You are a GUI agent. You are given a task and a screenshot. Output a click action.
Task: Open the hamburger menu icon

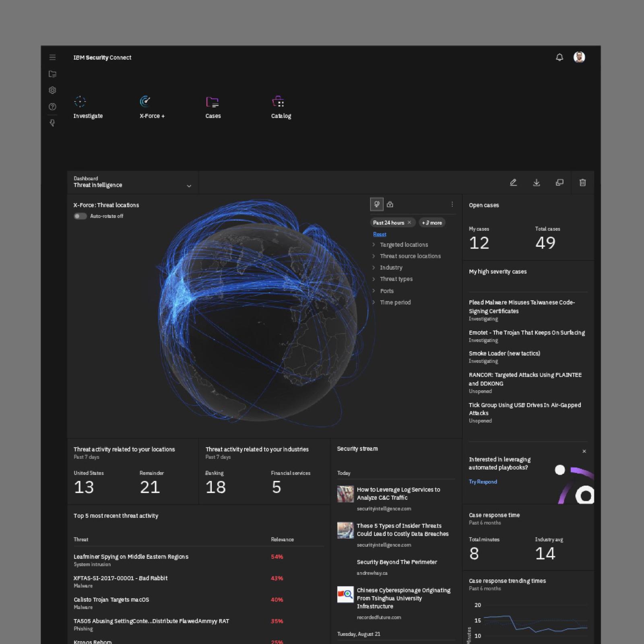(52, 57)
